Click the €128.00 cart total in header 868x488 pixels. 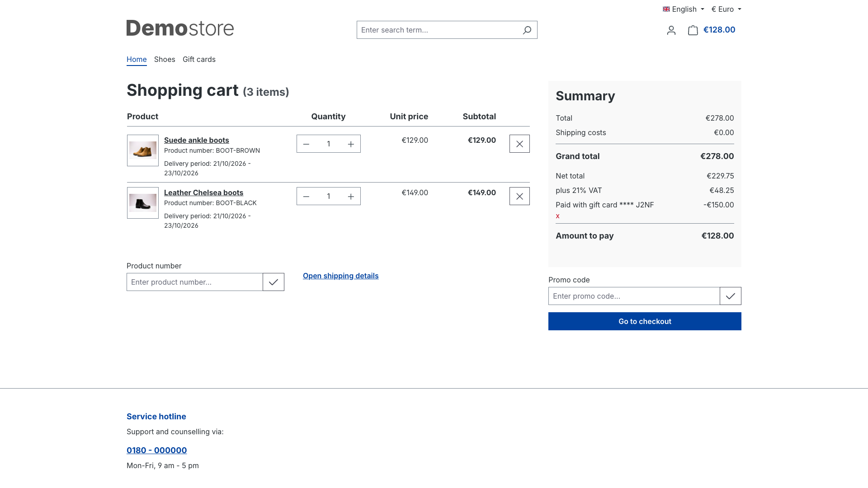(719, 30)
